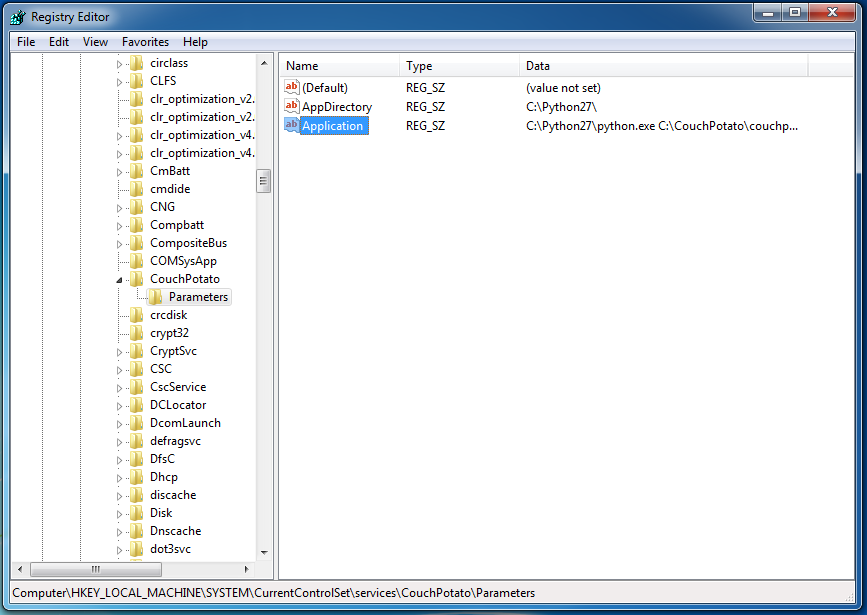Click the '(value not set)' data cell
Viewport: 867px width, 615px height.
(x=563, y=88)
